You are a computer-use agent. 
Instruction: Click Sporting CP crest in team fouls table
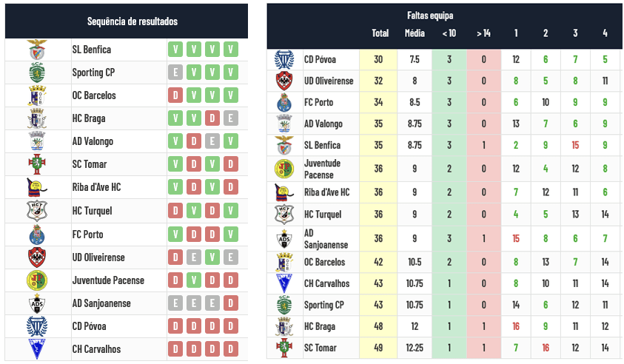(284, 305)
